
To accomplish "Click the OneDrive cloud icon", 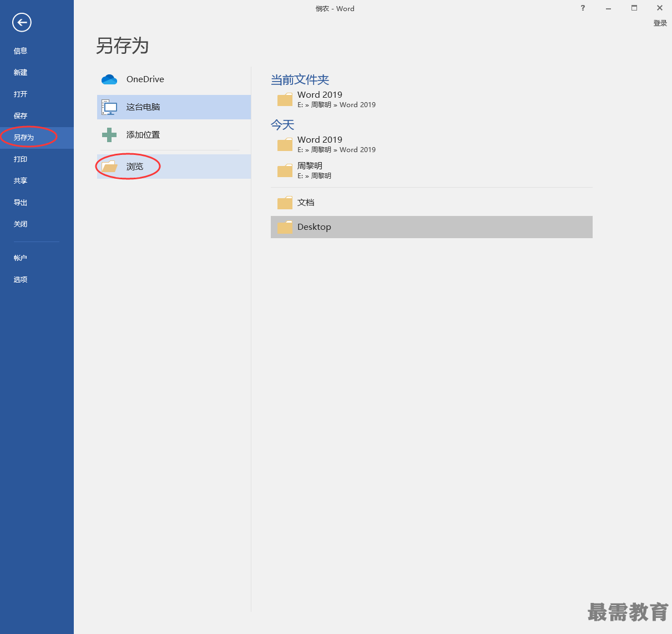I will (x=109, y=79).
